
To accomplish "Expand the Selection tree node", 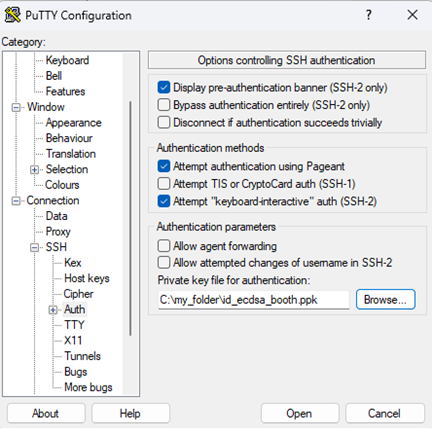I will pyautogui.click(x=34, y=170).
